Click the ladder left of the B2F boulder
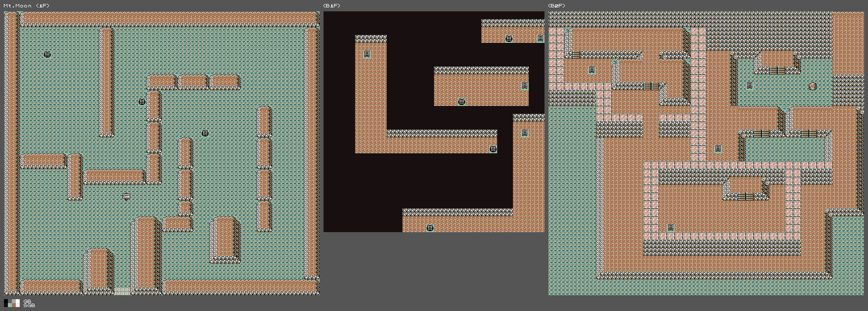The height and width of the screenshot is (311, 868). pyautogui.click(x=750, y=86)
